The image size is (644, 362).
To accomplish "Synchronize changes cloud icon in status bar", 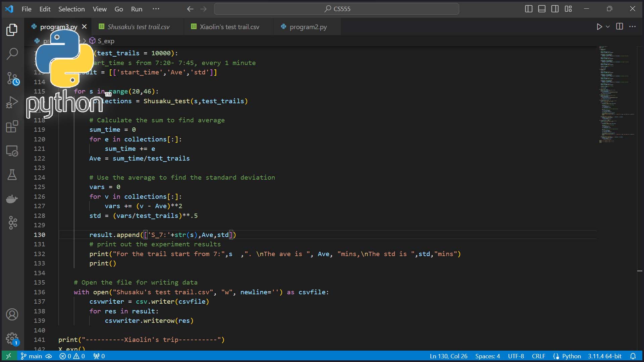I will click(x=49, y=356).
